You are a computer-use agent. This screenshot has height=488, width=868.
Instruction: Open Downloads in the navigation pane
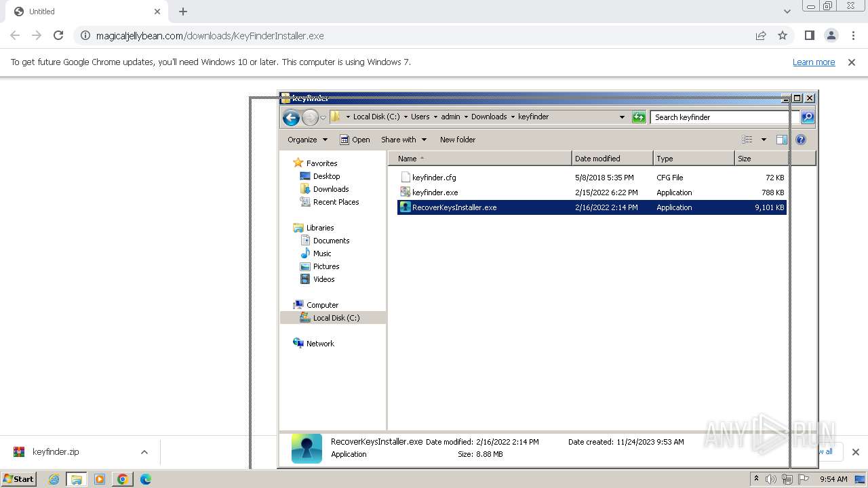[x=331, y=189]
